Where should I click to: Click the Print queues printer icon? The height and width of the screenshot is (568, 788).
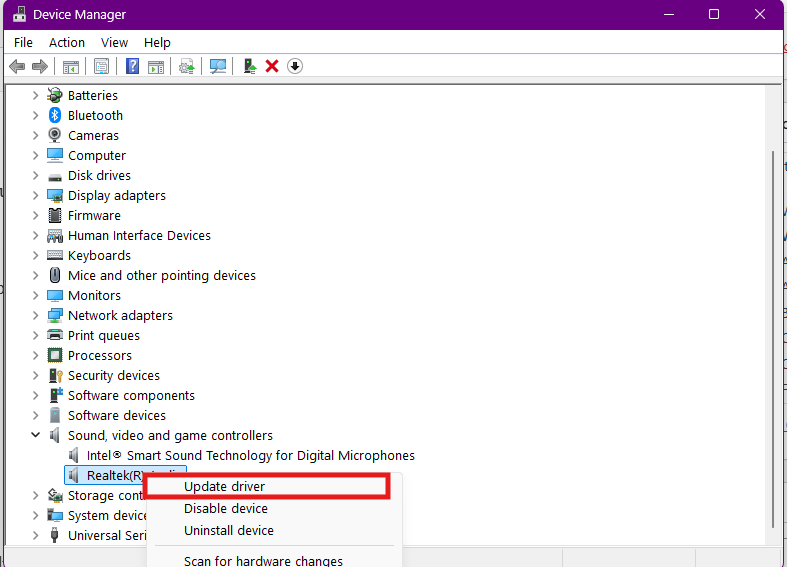[x=55, y=335]
